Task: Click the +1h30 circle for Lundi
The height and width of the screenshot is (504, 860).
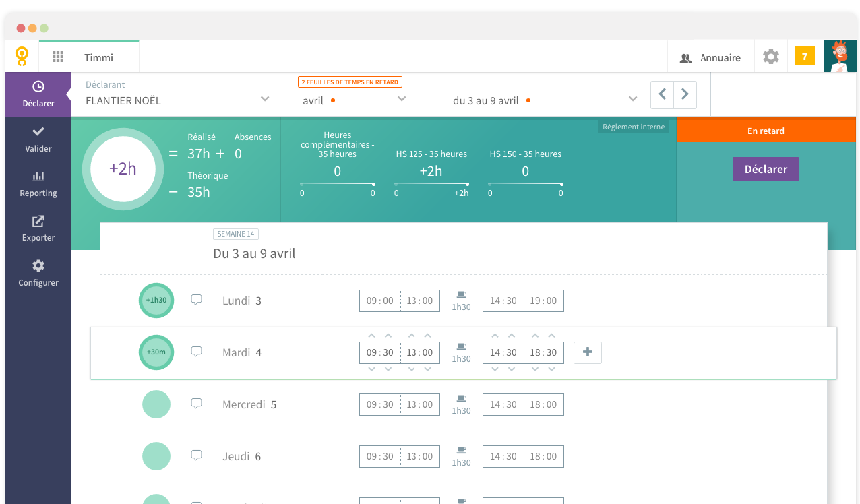Action: click(x=156, y=301)
